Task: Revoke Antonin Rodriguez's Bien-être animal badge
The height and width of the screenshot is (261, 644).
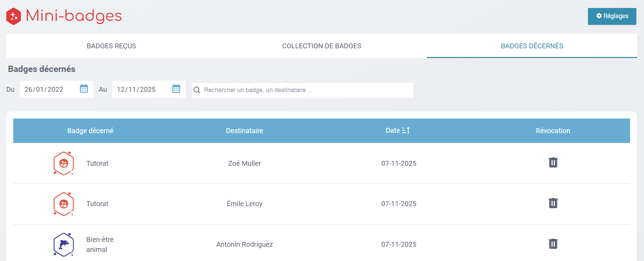Action: point(553,244)
